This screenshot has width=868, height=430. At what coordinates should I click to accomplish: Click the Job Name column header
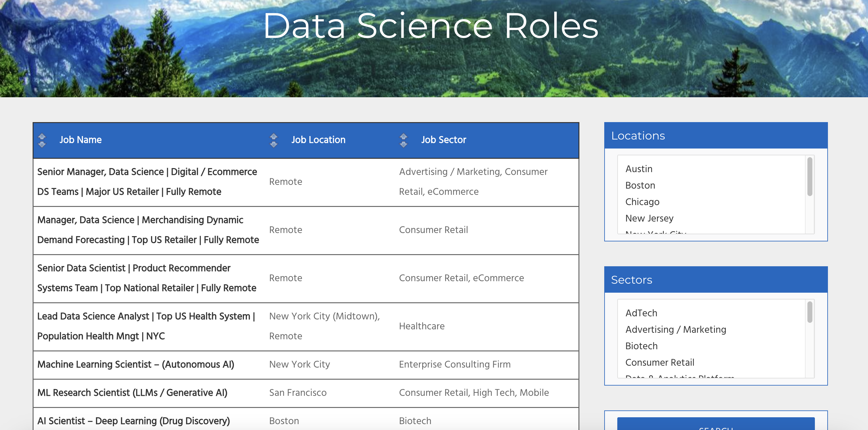[x=81, y=140]
